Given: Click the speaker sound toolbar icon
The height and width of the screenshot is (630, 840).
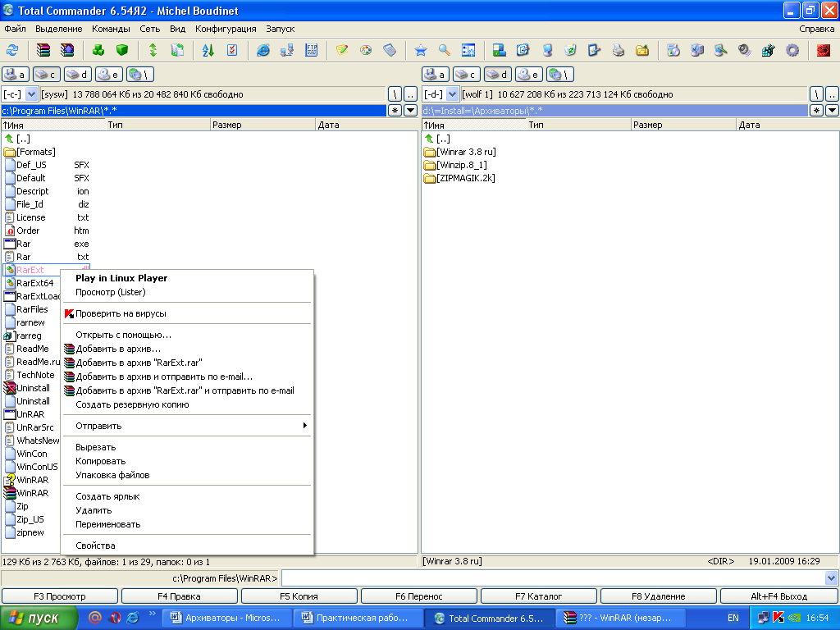Looking at the screenshot, I should [x=745, y=50].
